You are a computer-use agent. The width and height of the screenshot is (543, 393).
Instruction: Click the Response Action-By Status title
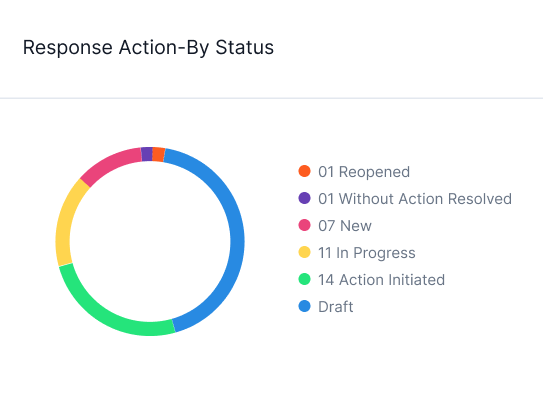click(148, 47)
